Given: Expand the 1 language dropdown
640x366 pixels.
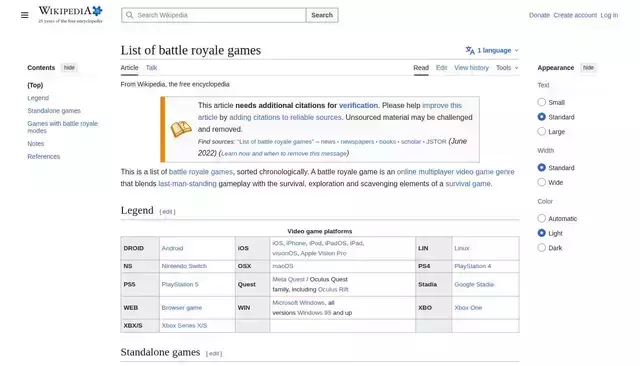Looking at the screenshot, I should point(492,50).
